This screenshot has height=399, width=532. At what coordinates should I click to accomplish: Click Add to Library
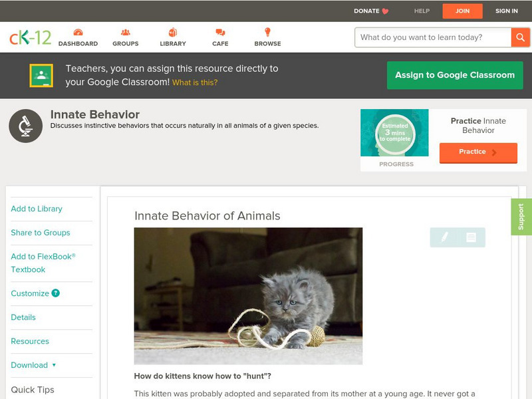point(37,209)
